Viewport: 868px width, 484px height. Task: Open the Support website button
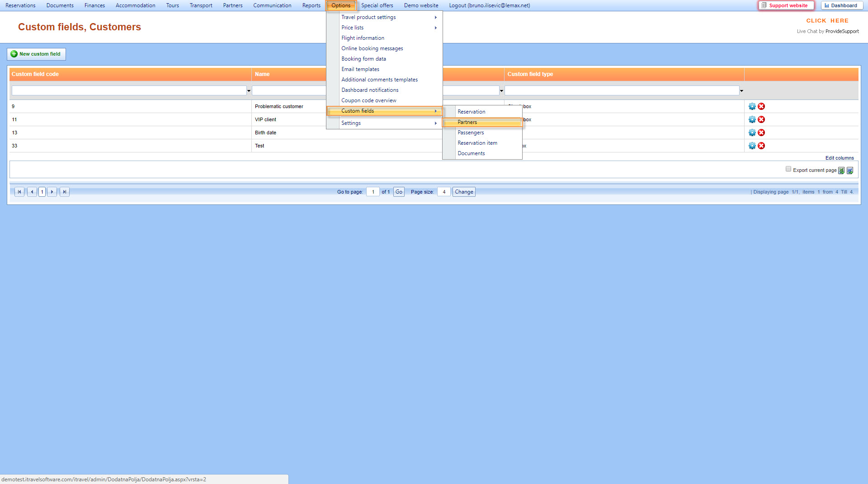coord(786,5)
